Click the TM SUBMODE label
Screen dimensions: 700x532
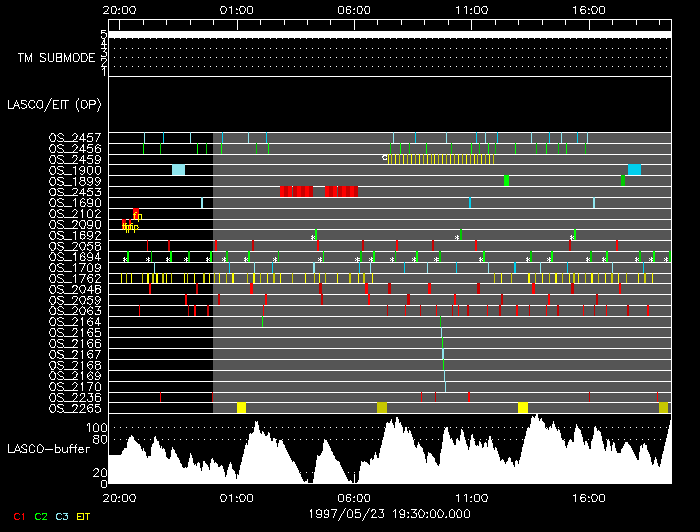click(56, 58)
